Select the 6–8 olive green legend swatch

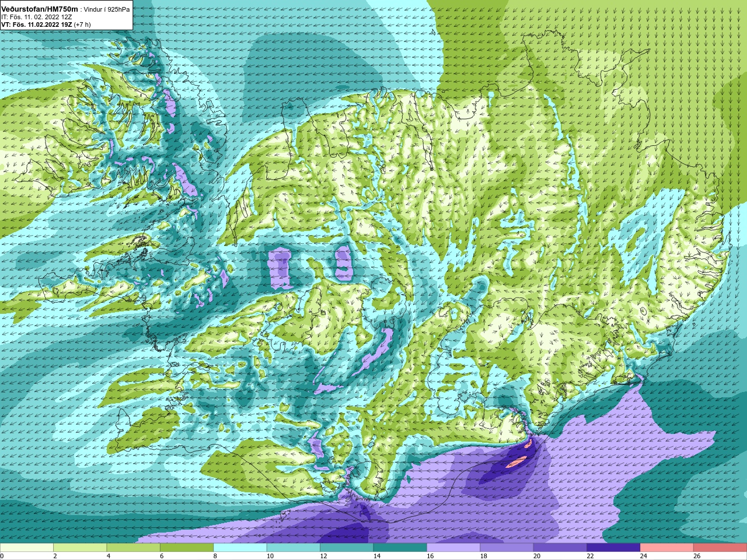click(187, 548)
